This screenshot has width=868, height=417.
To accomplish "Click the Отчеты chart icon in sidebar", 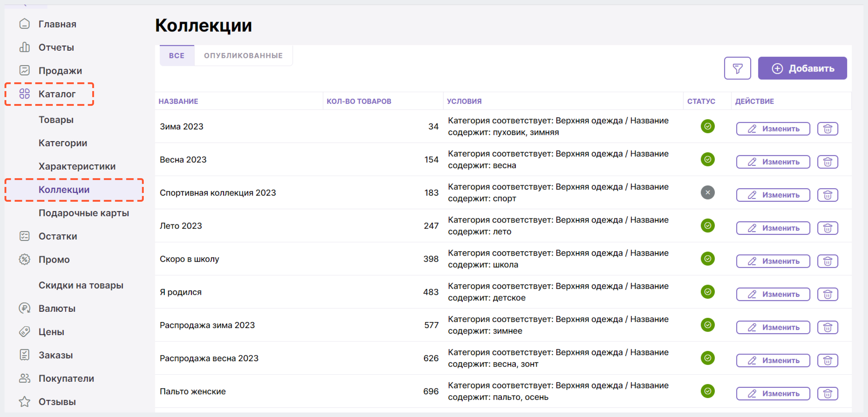I will coord(25,47).
